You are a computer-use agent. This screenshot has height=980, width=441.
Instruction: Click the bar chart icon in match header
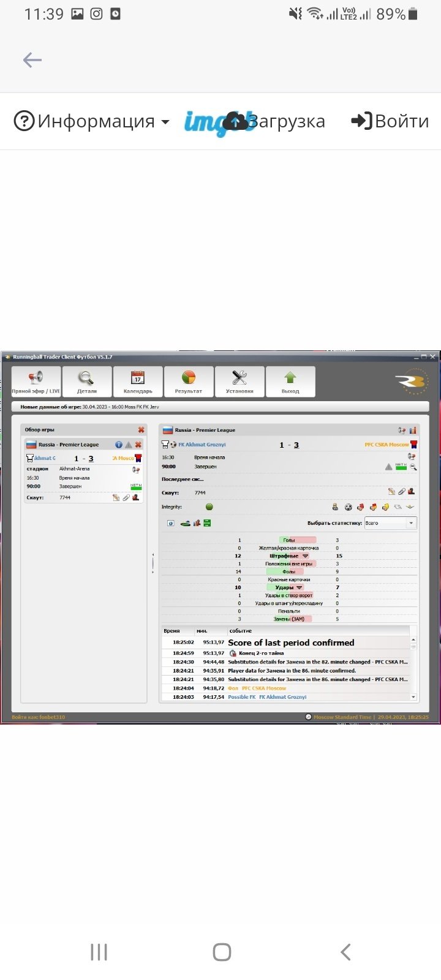[x=413, y=430]
